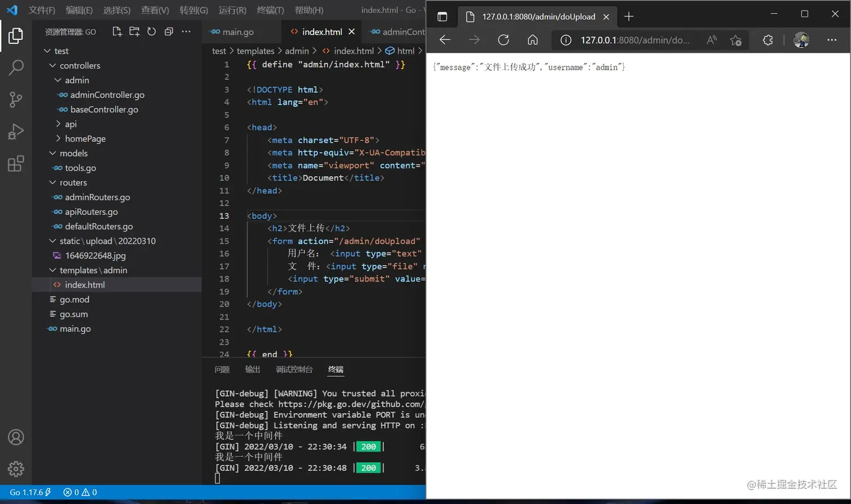Open the browser tab actions menu
The height and width of the screenshot is (504, 851).
click(442, 16)
